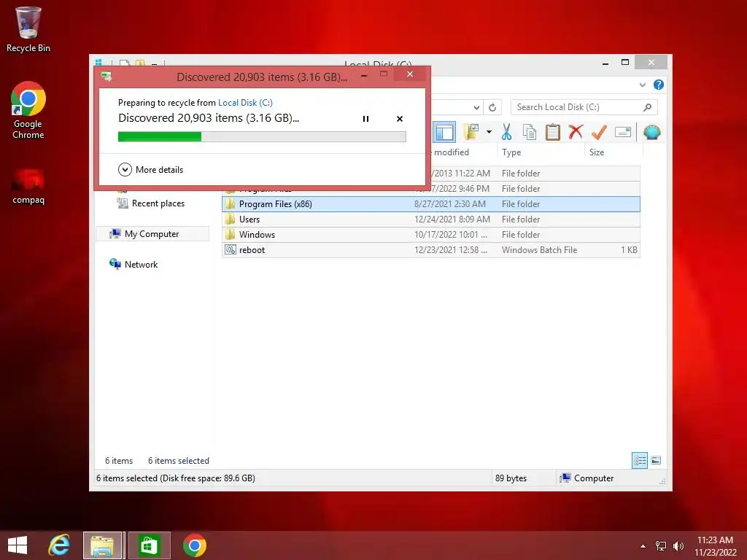747x560 pixels.
Task: Open Explorer help question mark icon
Action: tap(659, 85)
